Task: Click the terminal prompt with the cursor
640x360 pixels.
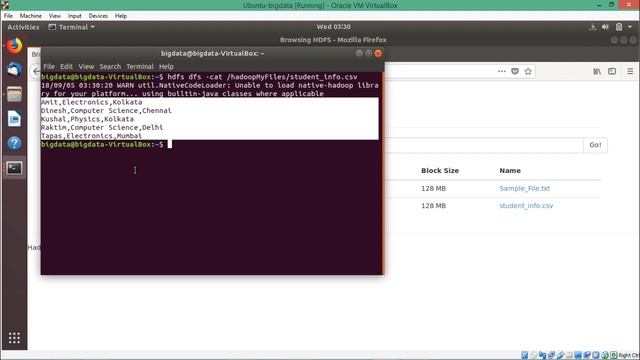Action: 106,144
